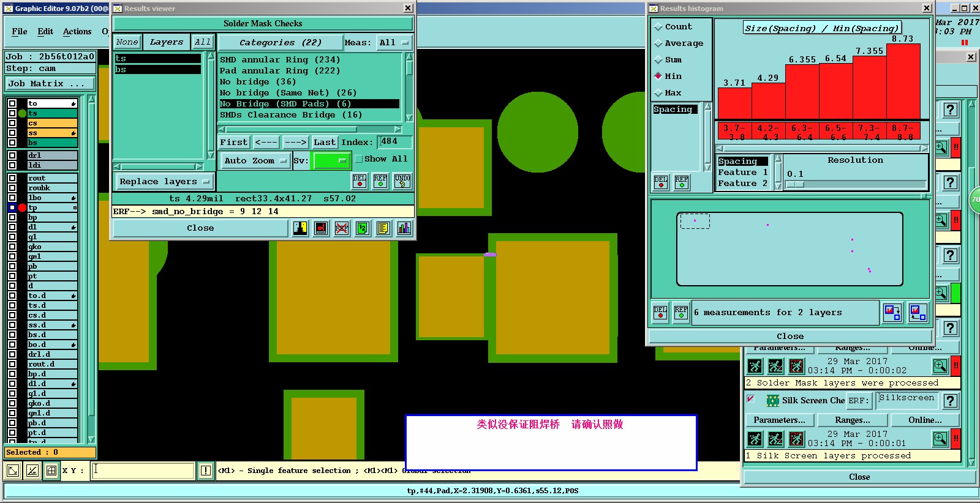Click the First button
The width and height of the screenshot is (980, 503).
[233, 143]
